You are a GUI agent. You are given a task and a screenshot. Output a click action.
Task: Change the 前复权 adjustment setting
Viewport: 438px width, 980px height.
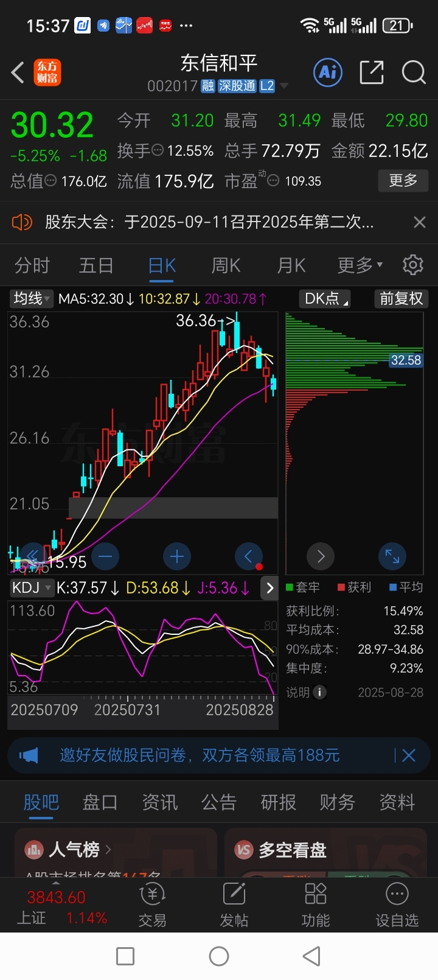[x=401, y=298]
